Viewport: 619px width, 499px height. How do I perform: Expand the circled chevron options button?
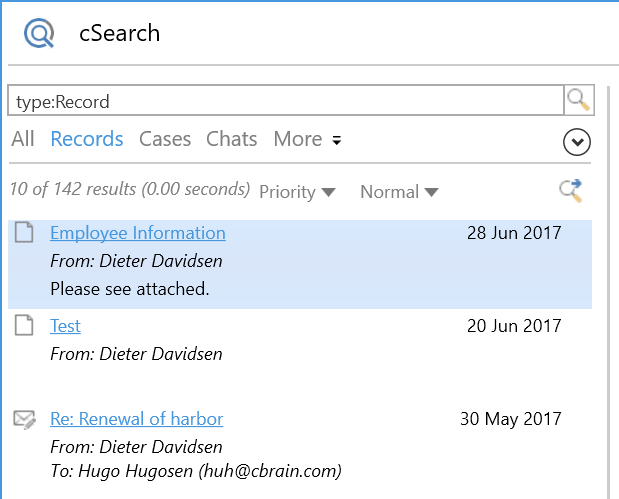(x=577, y=143)
